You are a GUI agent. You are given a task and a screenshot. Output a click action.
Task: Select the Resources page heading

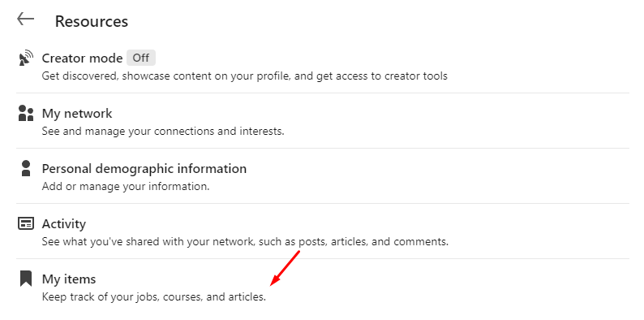[x=92, y=21]
